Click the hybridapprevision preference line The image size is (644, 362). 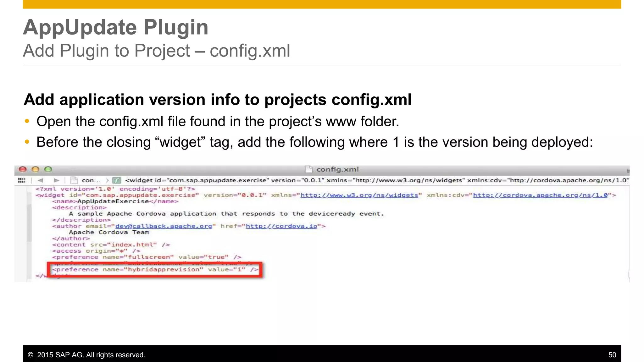tap(155, 270)
